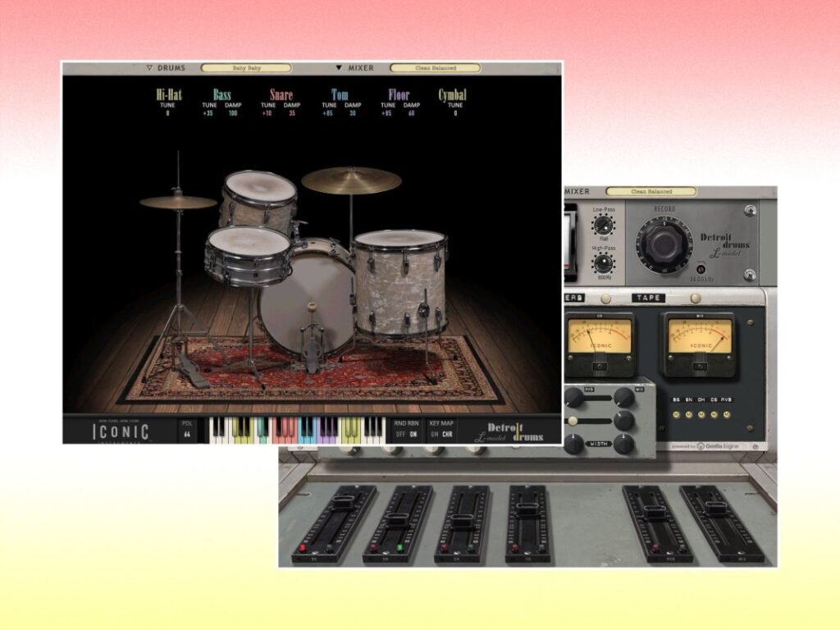Click the bass drum head

pyautogui.click(x=307, y=304)
